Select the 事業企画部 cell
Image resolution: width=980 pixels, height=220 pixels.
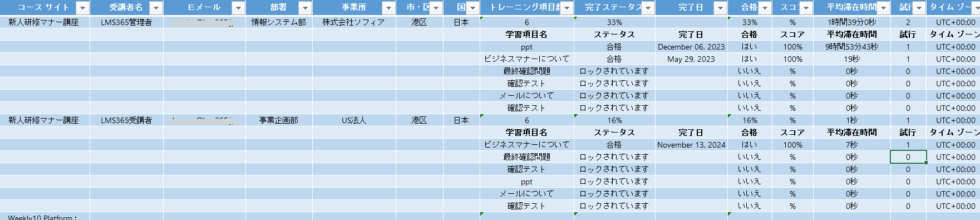[x=279, y=120]
